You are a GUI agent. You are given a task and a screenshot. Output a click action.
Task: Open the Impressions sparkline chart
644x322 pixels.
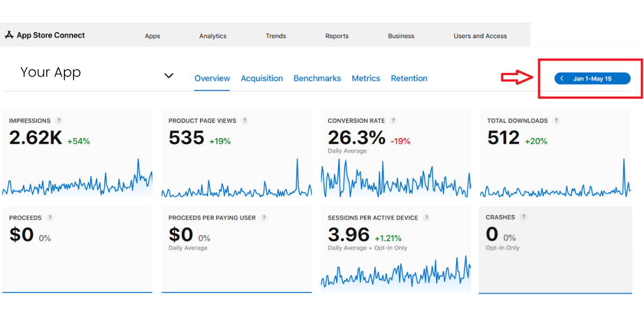coord(77,178)
